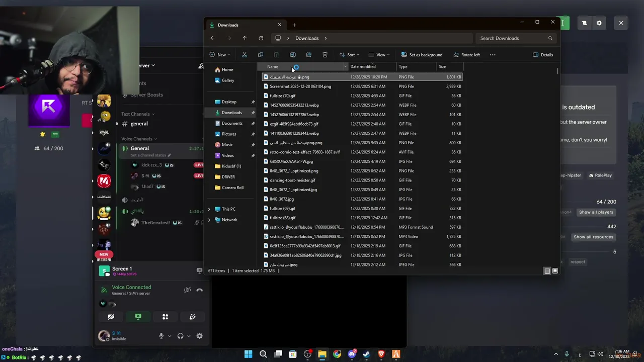Click Set as background button

(422, 55)
